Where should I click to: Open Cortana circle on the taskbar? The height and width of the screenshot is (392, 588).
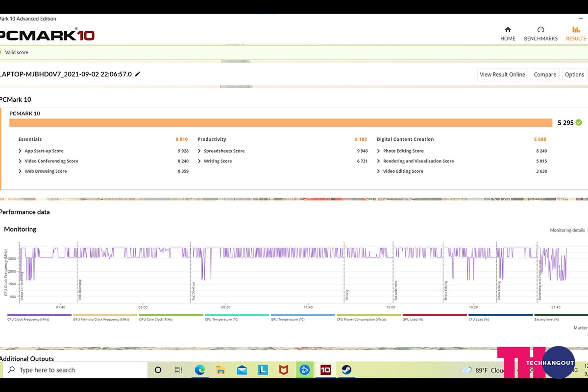pos(158,370)
